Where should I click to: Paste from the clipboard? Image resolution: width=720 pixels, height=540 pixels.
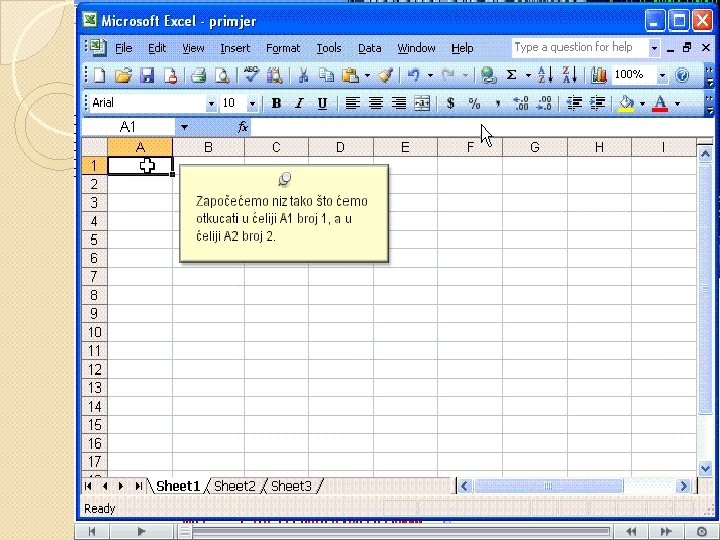[350, 75]
